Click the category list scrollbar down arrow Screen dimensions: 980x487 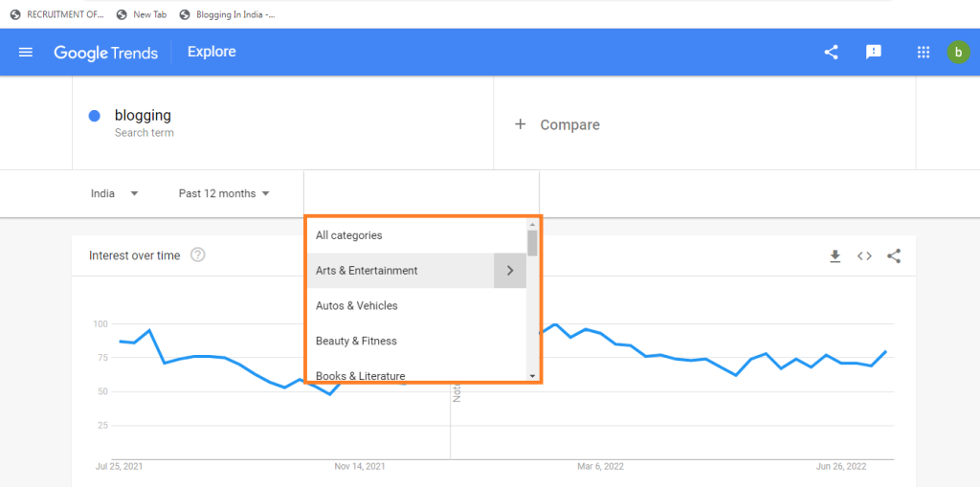pyautogui.click(x=532, y=376)
